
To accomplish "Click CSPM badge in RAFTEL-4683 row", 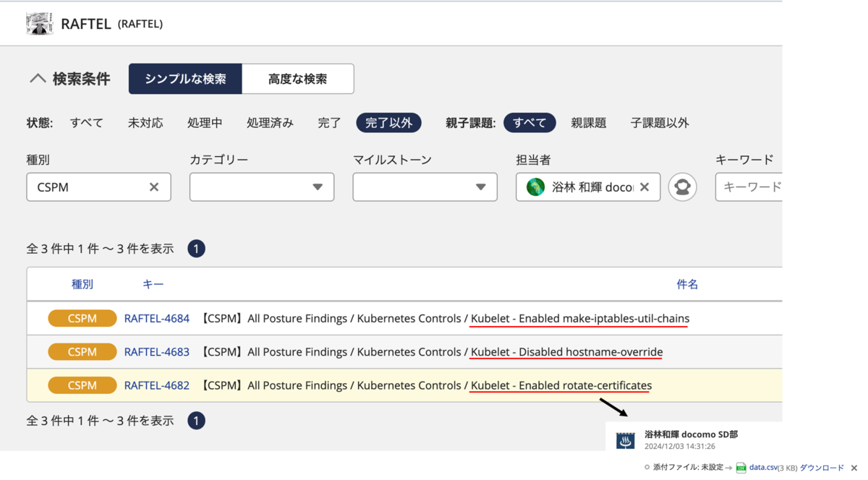I will click(82, 352).
